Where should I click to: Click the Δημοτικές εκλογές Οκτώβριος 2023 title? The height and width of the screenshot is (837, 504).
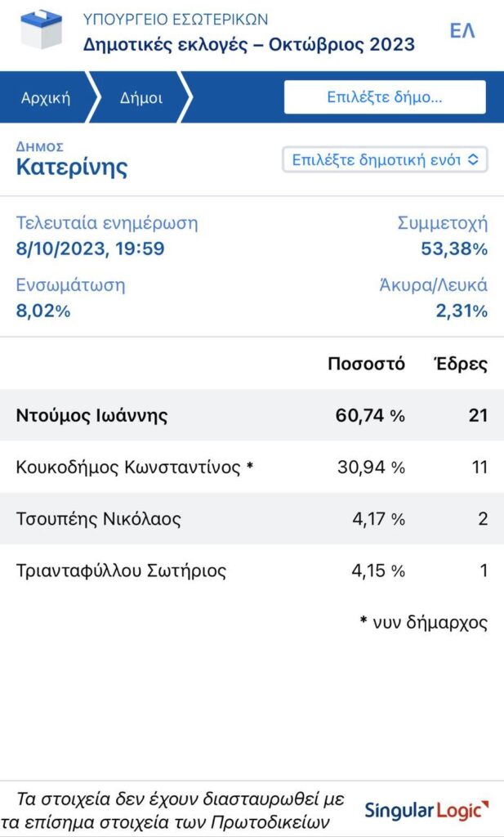[x=248, y=44]
